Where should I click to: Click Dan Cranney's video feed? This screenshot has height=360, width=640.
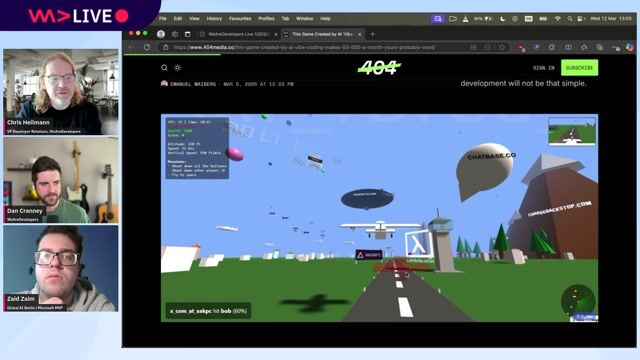click(x=61, y=180)
